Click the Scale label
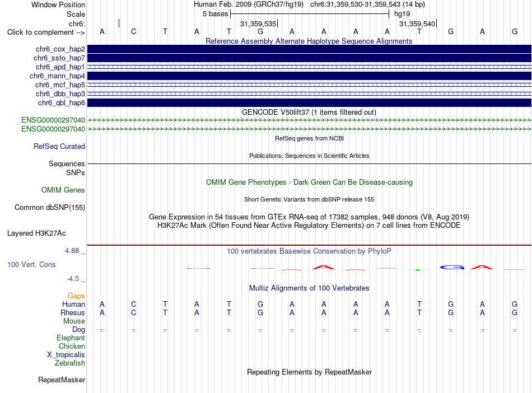Image resolution: width=532 pixels, height=393 pixels. pyautogui.click(x=76, y=14)
